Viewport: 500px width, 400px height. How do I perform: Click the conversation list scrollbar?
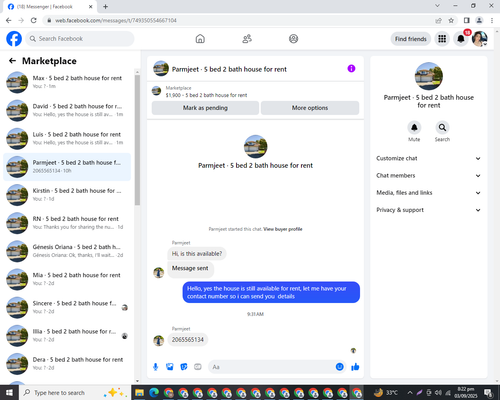tap(137, 140)
